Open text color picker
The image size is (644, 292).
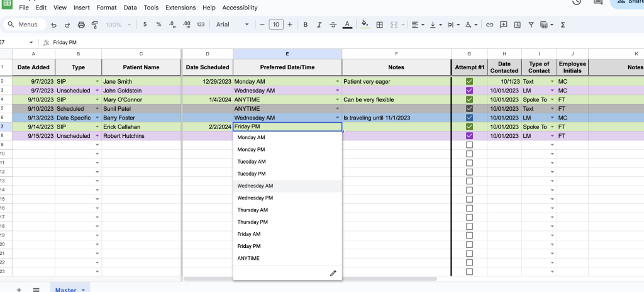(347, 25)
